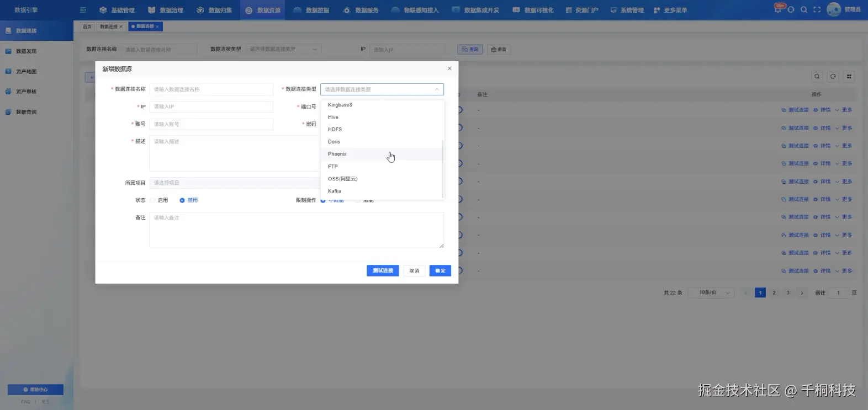The height and width of the screenshot is (410, 868).
Task: Open the 数据集成开发 top menu
Action: point(476,10)
